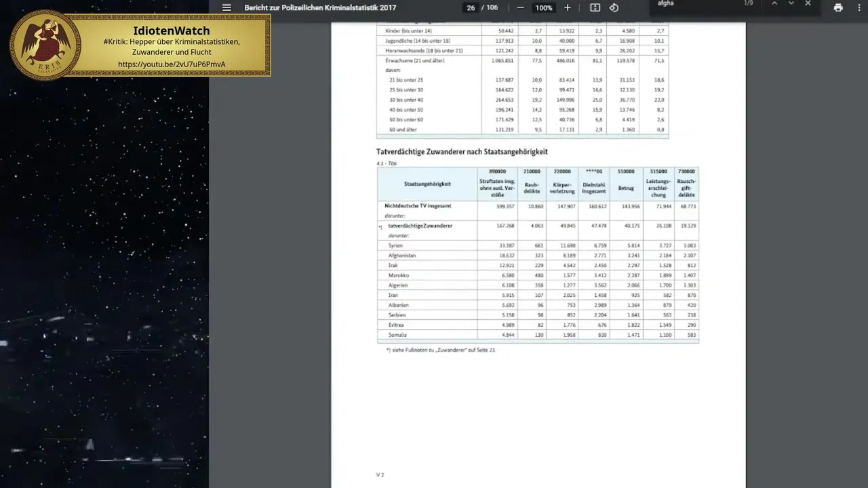Go to previous search result arrow
The width and height of the screenshot is (868, 488).
774,3
